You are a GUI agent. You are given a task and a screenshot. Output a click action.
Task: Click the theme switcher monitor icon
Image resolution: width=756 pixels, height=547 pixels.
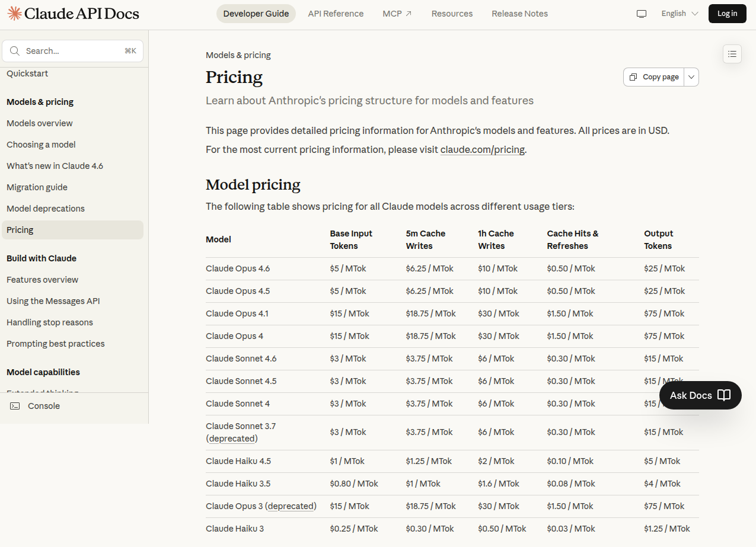coord(641,14)
